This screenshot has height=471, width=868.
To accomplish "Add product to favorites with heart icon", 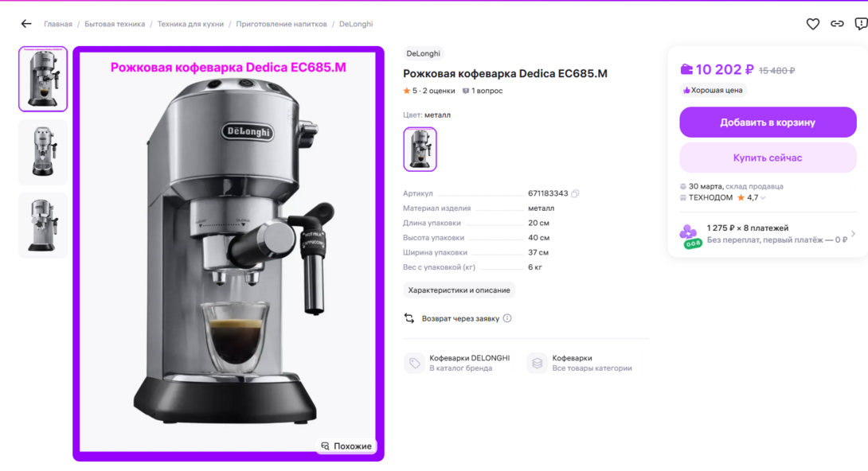I will click(812, 24).
